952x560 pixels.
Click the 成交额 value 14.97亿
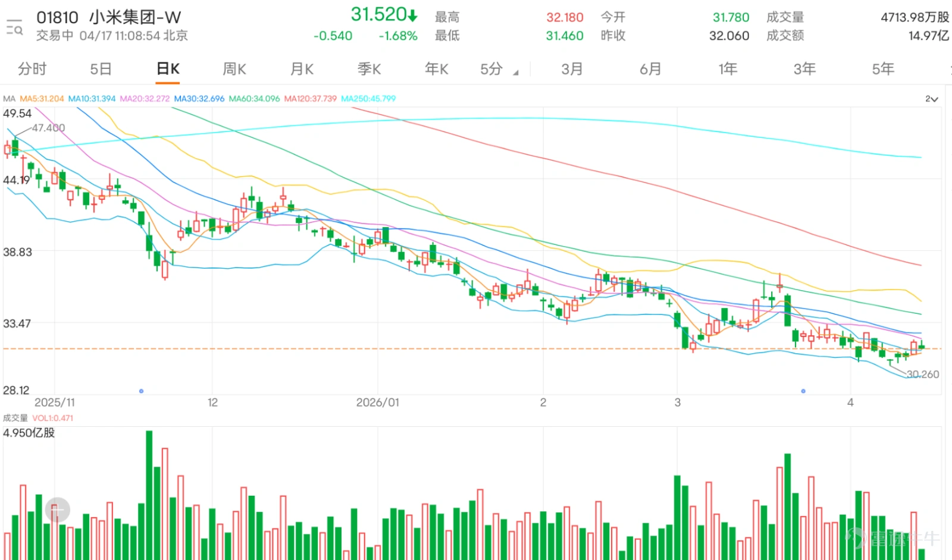click(x=928, y=36)
